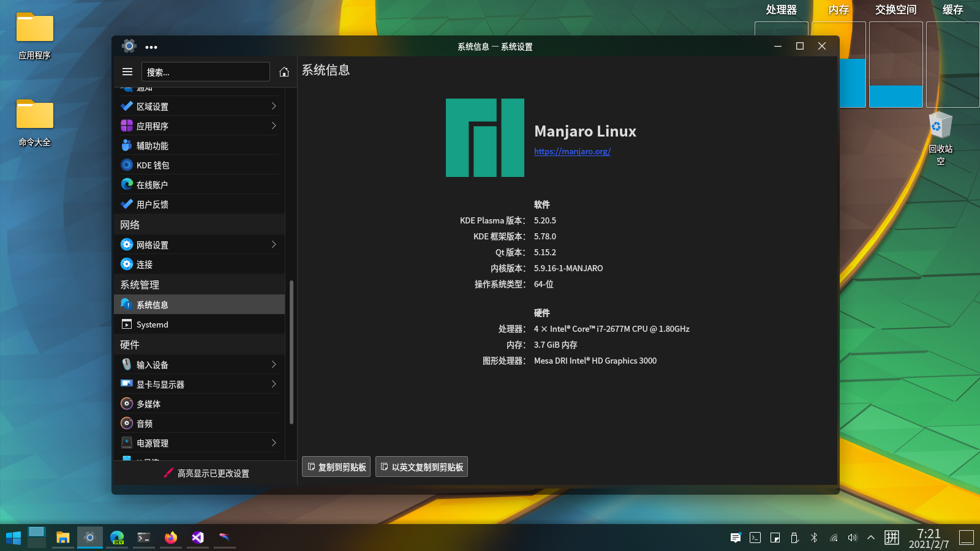Expand the 电源管理 category

point(274,443)
